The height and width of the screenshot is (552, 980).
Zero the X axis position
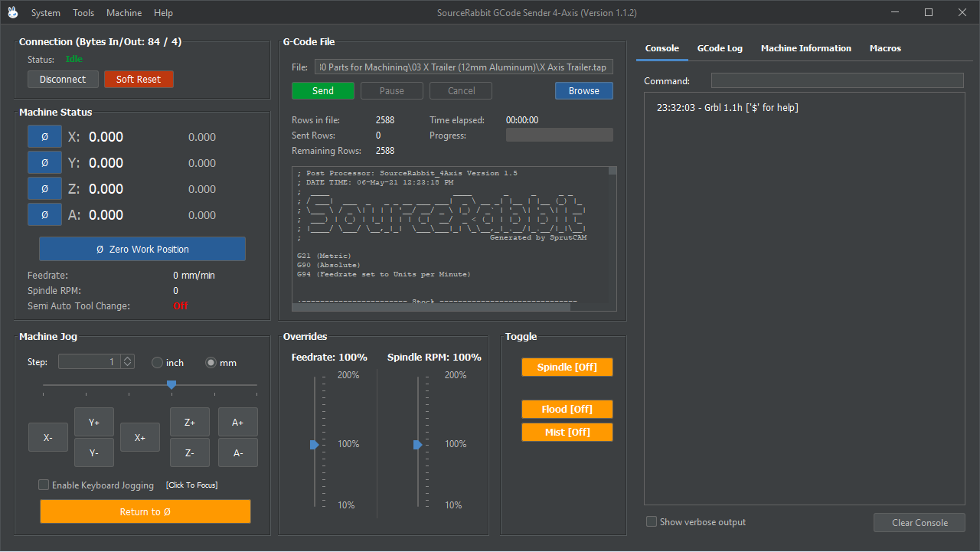pos(44,137)
